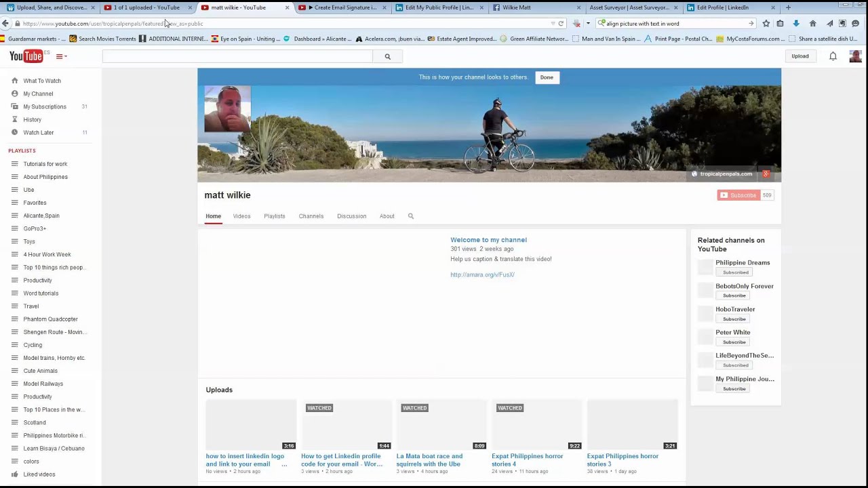Click the channel search magnifier icon
This screenshot has width=868, height=488.
[410, 216]
